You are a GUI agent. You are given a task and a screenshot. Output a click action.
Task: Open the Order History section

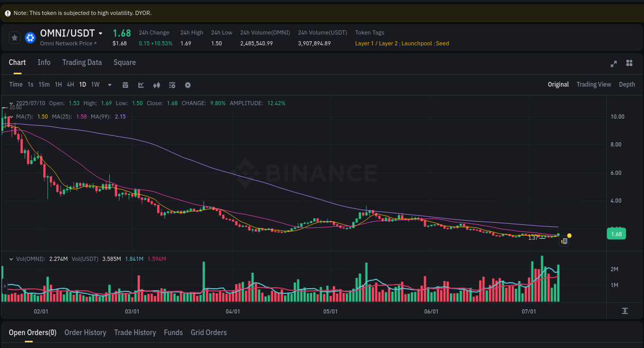85,333
